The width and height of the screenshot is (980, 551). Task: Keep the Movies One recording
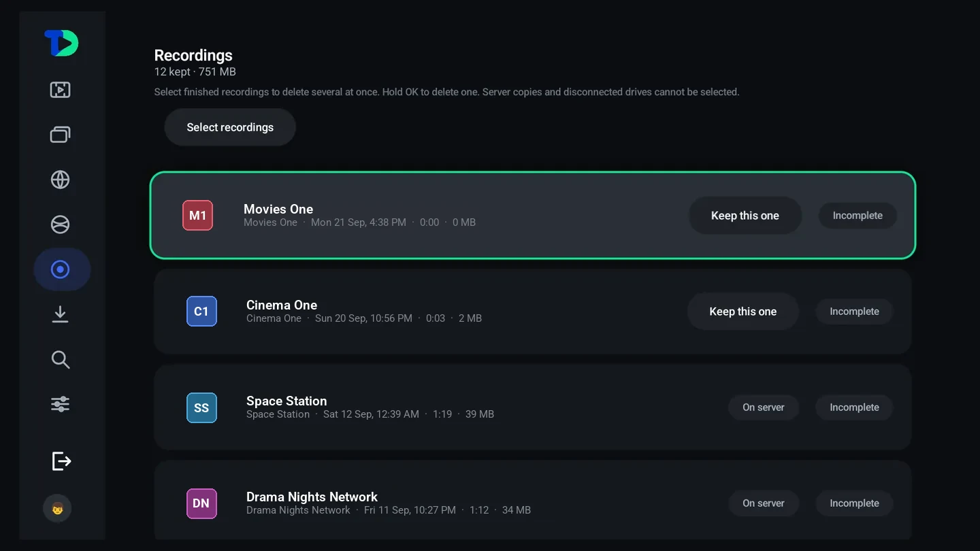745,216
